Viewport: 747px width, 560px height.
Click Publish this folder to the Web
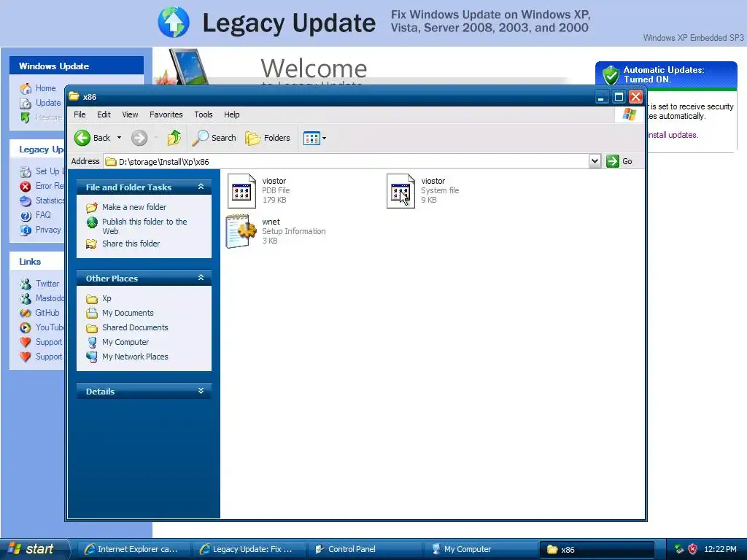(x=144, y=226)
